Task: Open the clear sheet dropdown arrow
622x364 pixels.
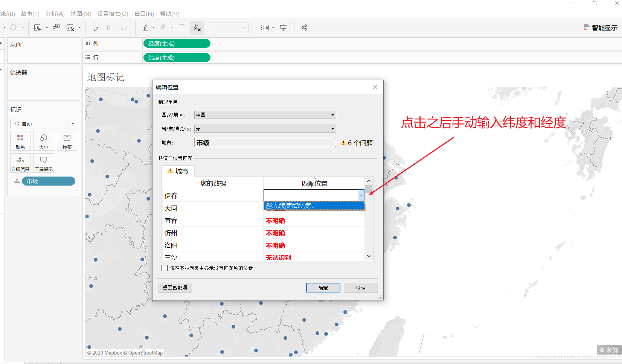Action: click(x=79, y=27)
